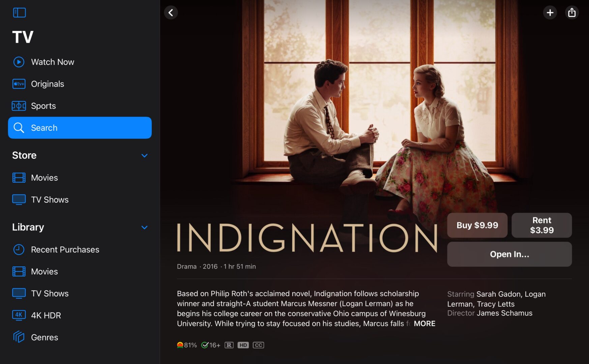Open 4K HDR library category

46,315
